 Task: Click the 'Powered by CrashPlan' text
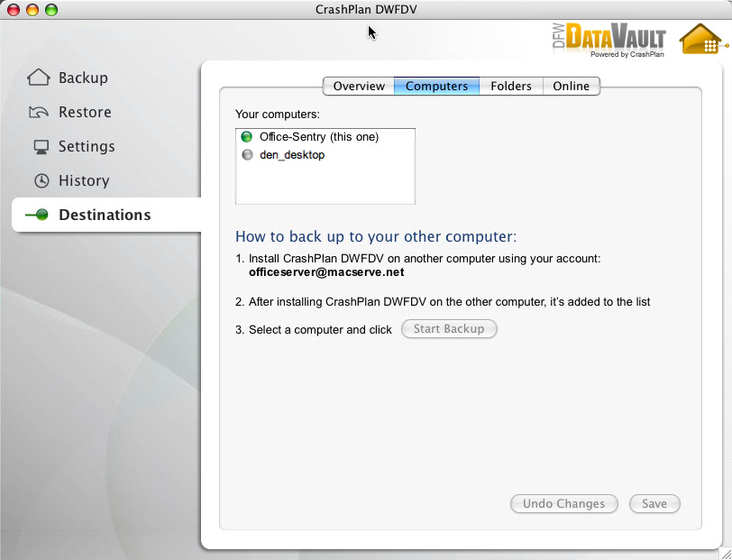coord(627,54)
